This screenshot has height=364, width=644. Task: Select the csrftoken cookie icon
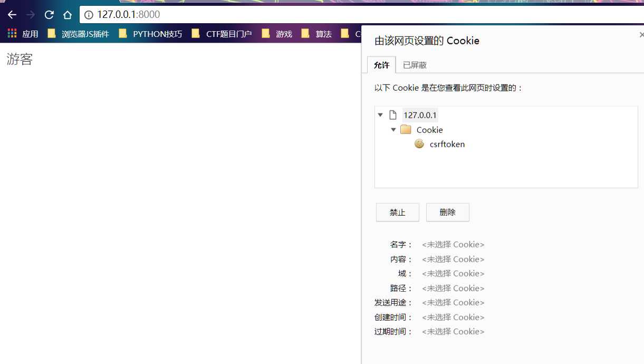(x=419, y=143)
